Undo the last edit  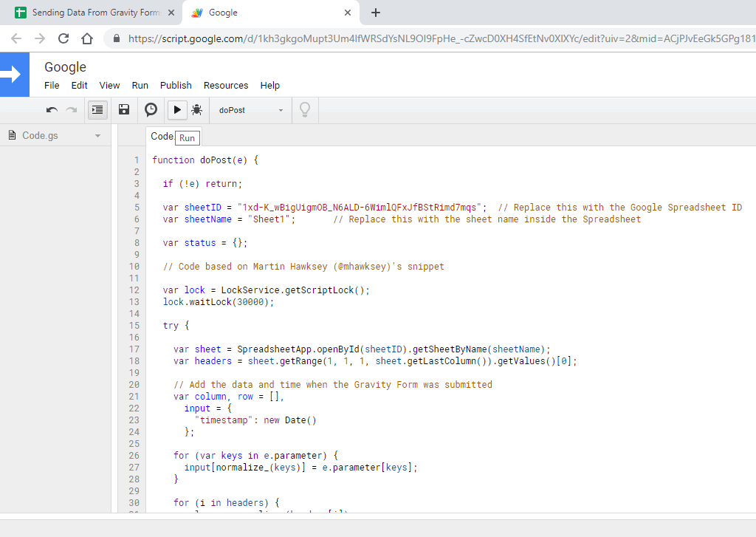tap(52, 110)
